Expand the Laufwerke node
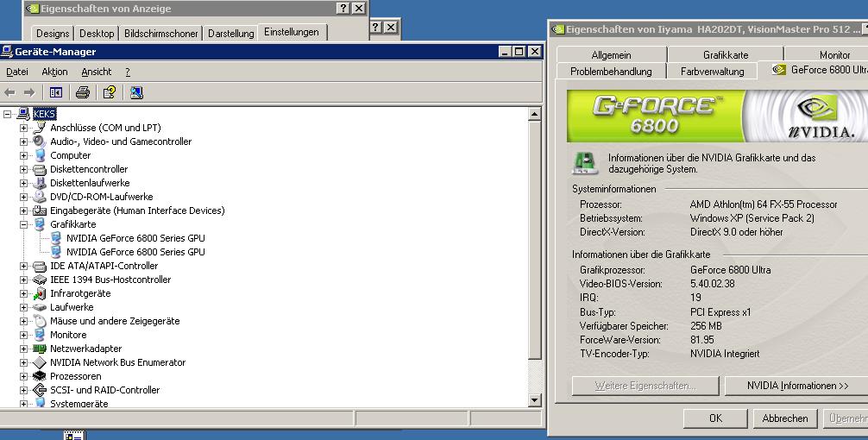Image resolution: width=868 pixels, height=440 pixels. pos(23,307)
